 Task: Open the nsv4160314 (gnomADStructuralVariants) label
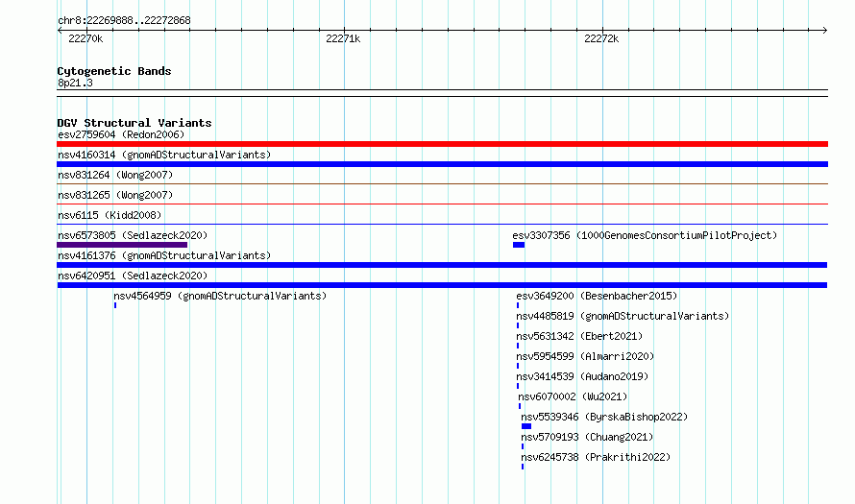[164, 155]
